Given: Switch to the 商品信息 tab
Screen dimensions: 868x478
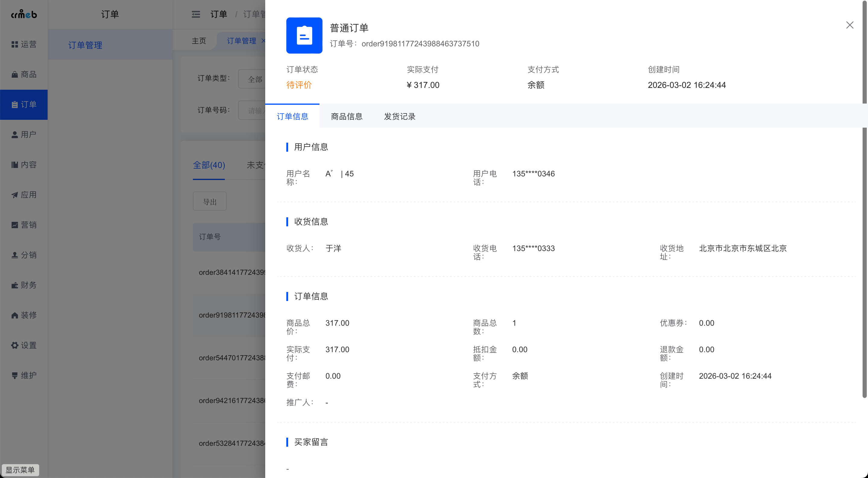Looking at the screenshot, I should click(x=346, y=116).
